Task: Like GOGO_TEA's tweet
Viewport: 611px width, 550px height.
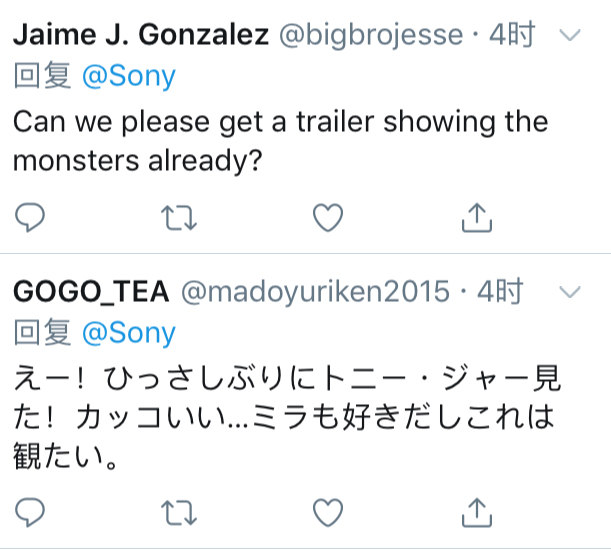Action: click(328, 512)
